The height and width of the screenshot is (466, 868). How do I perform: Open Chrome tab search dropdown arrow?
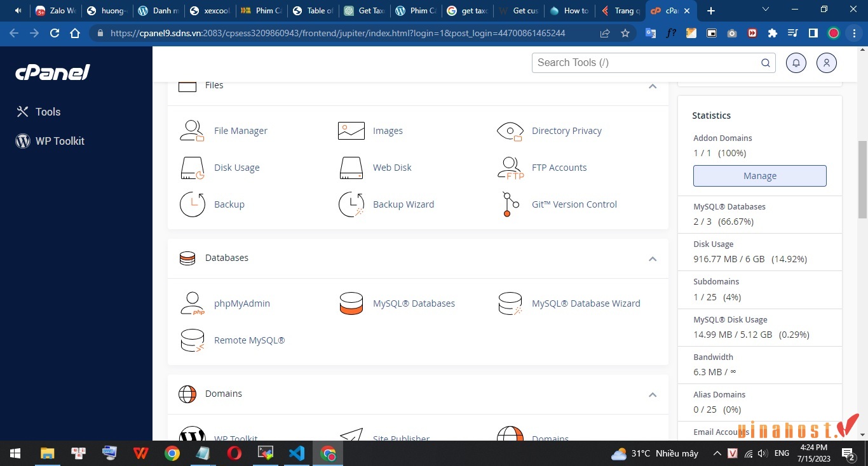pos(766,10)
